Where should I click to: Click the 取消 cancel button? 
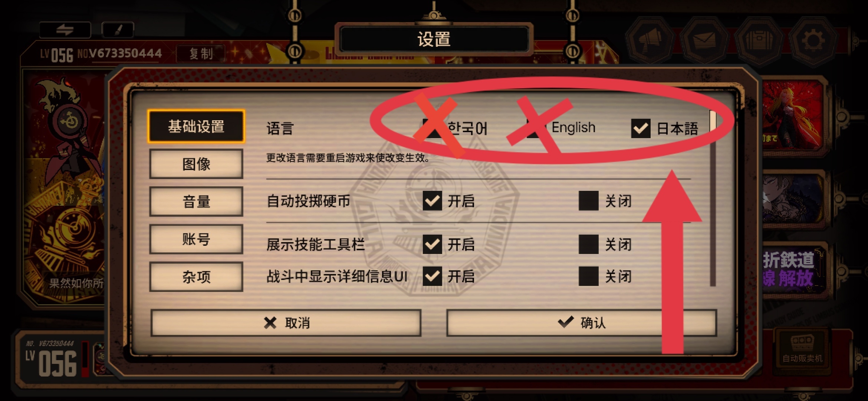coord(286,323)
